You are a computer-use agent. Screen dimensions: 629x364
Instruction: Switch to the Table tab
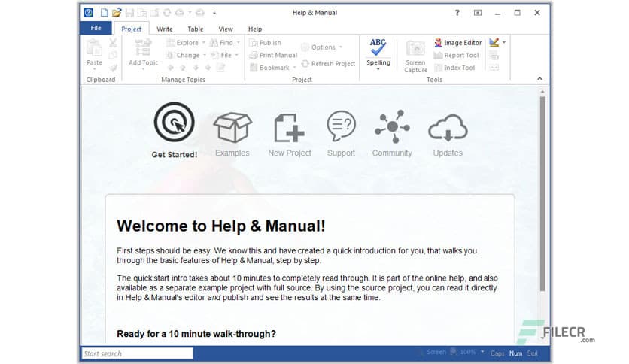(196, 29)
